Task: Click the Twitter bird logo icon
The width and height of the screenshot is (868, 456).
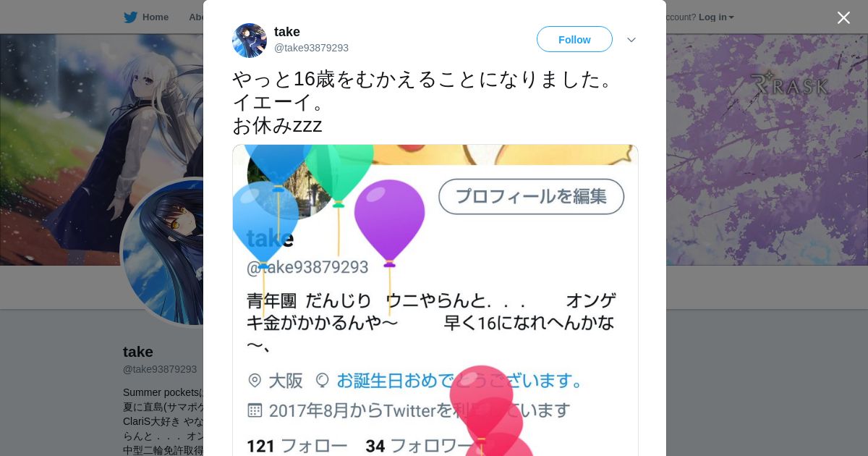Action: click(130, 17)
